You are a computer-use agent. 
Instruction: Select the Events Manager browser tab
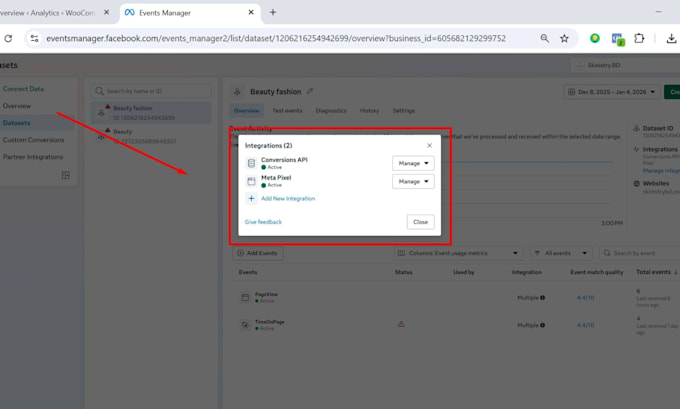[191, 13]
